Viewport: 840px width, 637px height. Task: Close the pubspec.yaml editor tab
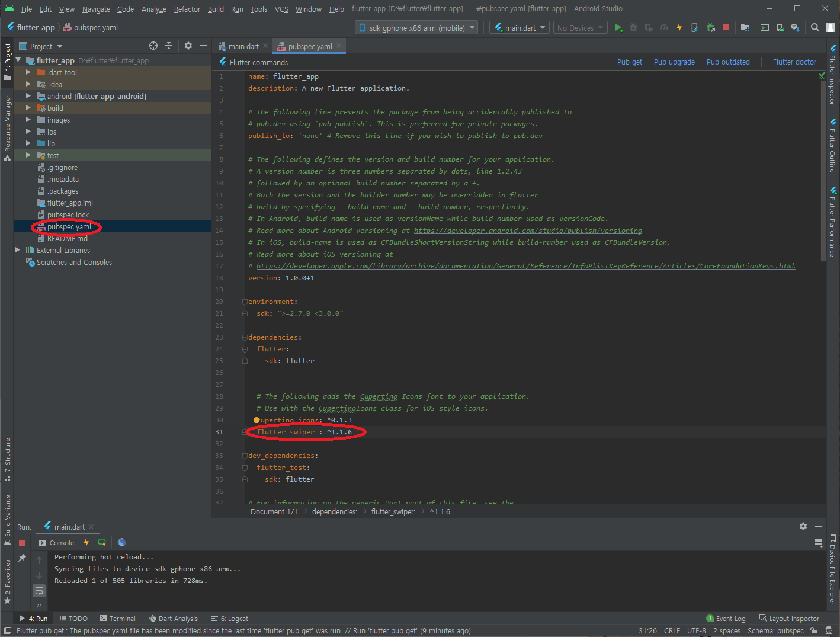[x=339, y=46]
